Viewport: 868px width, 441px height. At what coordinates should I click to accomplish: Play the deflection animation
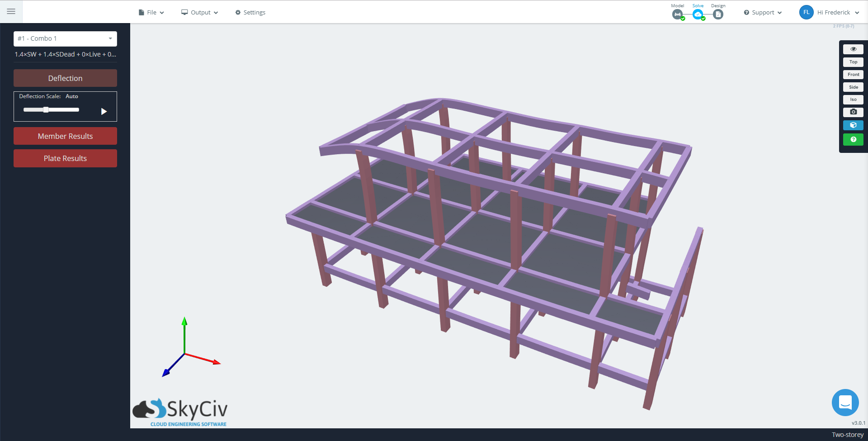(104, 111)
